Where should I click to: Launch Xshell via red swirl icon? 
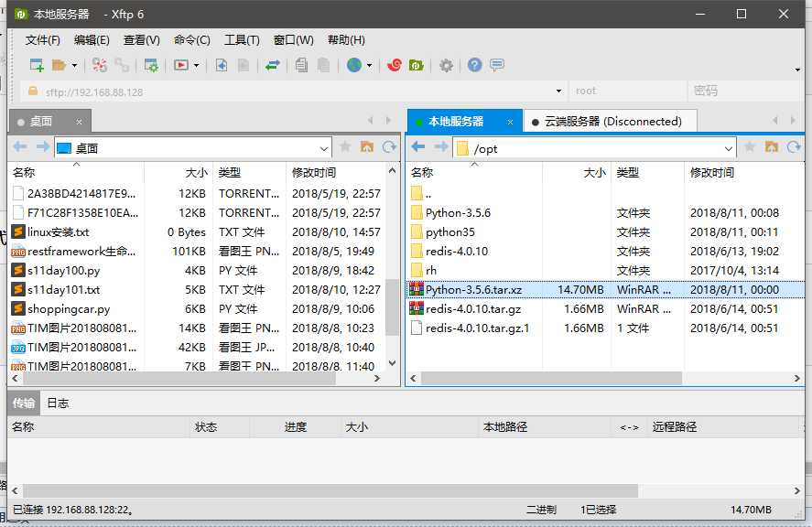click(x=394, y=65)
